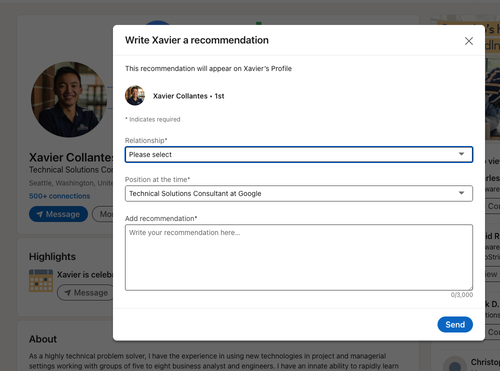Click outlined Message button in Highlights section

[x=86, y=293]
